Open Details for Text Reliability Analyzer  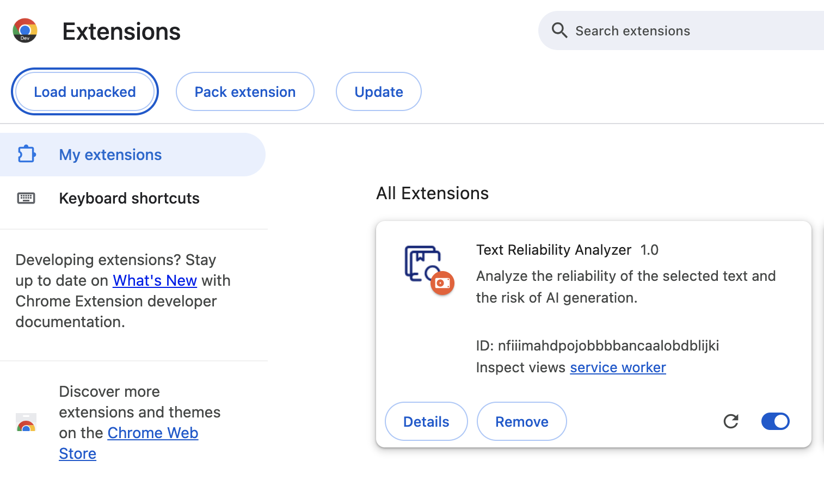(426, 421)
